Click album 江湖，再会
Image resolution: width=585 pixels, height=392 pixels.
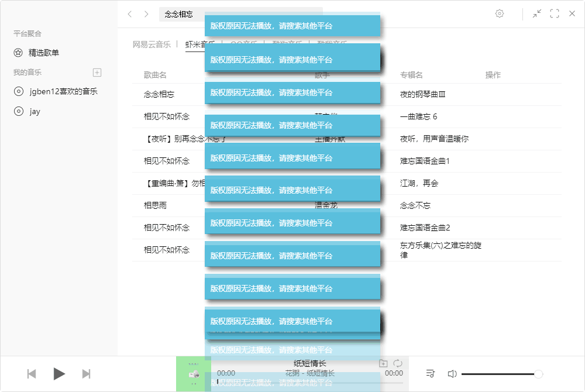pos(419,183)
